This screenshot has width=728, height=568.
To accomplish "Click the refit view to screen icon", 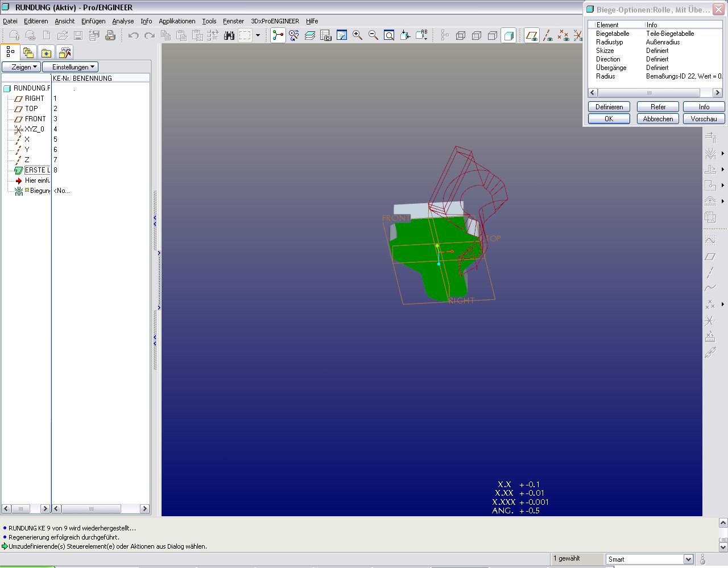I will tap(389, 35).
